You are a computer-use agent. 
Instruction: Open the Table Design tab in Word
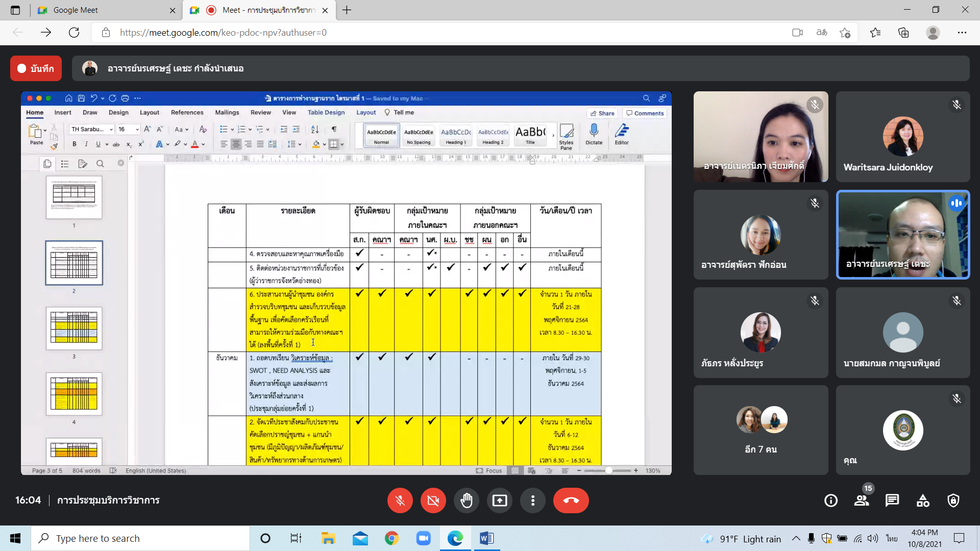326,112
